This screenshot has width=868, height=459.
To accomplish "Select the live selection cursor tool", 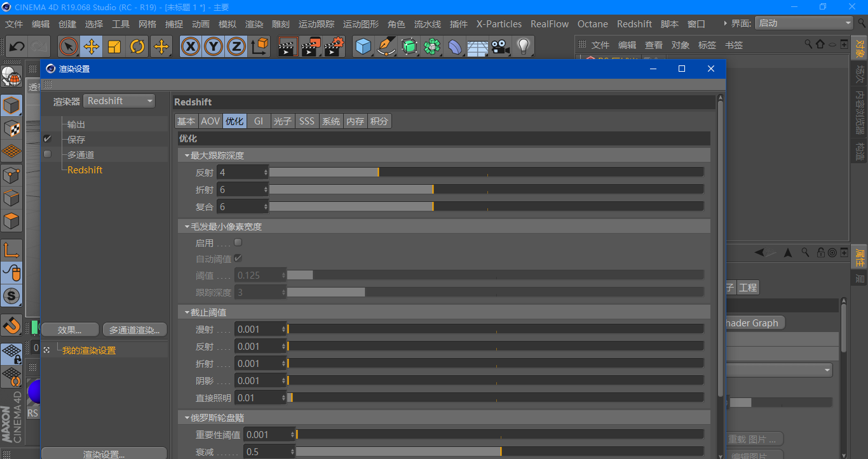I will [69, 46].
